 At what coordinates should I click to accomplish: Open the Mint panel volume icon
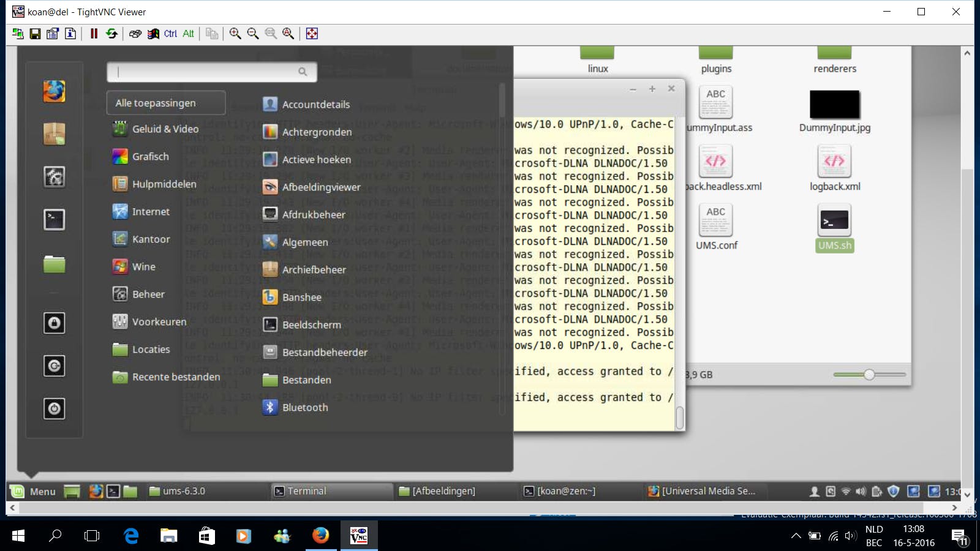[861, 491]
